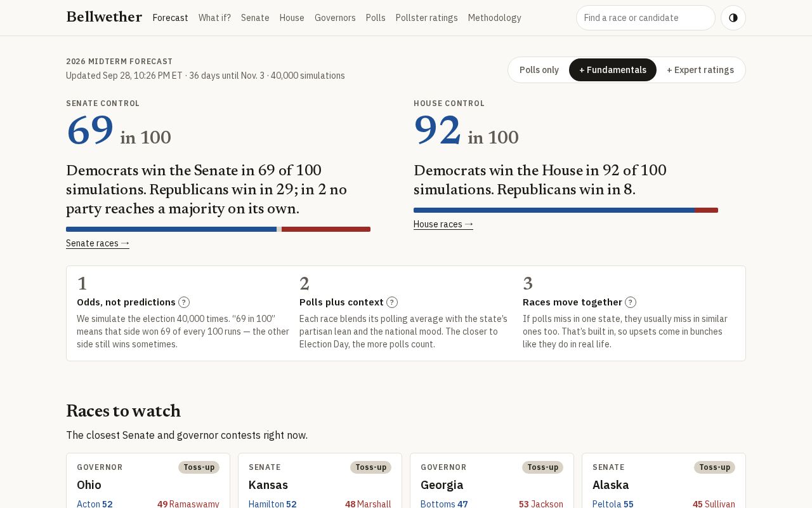This screenshot has width=812, height=508.
Task: Open the Methodology nav item
Action: [x=495, y=18]
